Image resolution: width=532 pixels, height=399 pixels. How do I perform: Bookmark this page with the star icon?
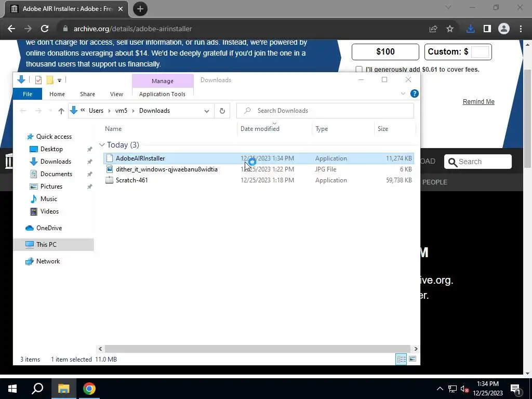coord(450,29)
